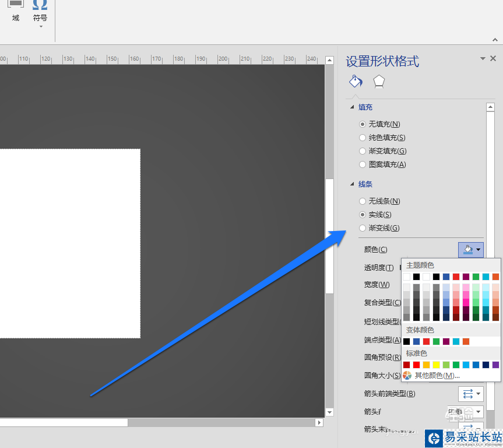Open the Fill & Line paint bucket tab

click(356, 82)
